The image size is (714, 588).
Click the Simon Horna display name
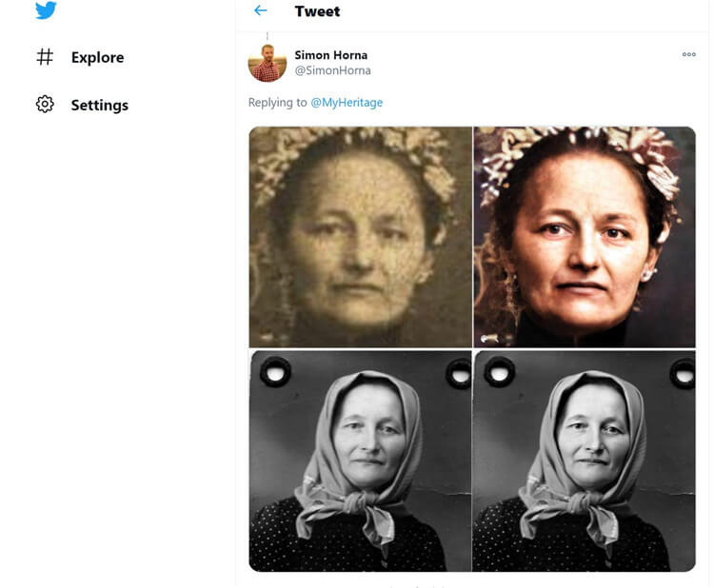point(329,55)
